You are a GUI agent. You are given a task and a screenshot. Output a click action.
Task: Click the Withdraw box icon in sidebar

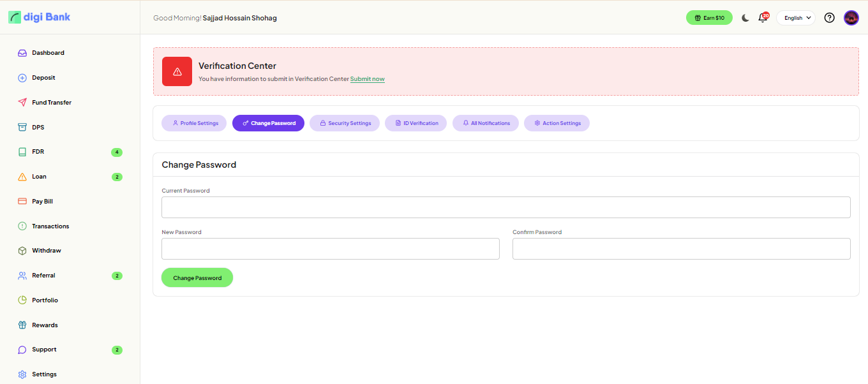(x=22, y=251)
